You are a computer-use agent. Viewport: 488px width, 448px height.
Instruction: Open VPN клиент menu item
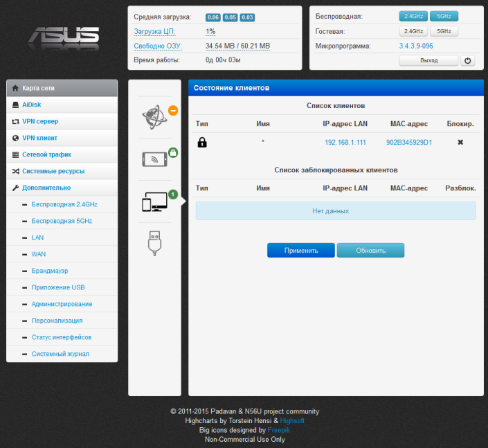point(62,138)
